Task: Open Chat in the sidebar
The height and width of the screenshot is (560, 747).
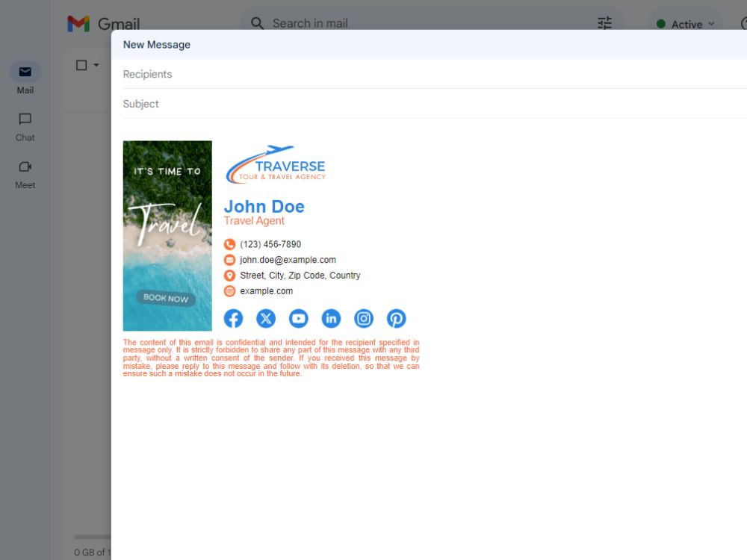Action: (25, 127)
